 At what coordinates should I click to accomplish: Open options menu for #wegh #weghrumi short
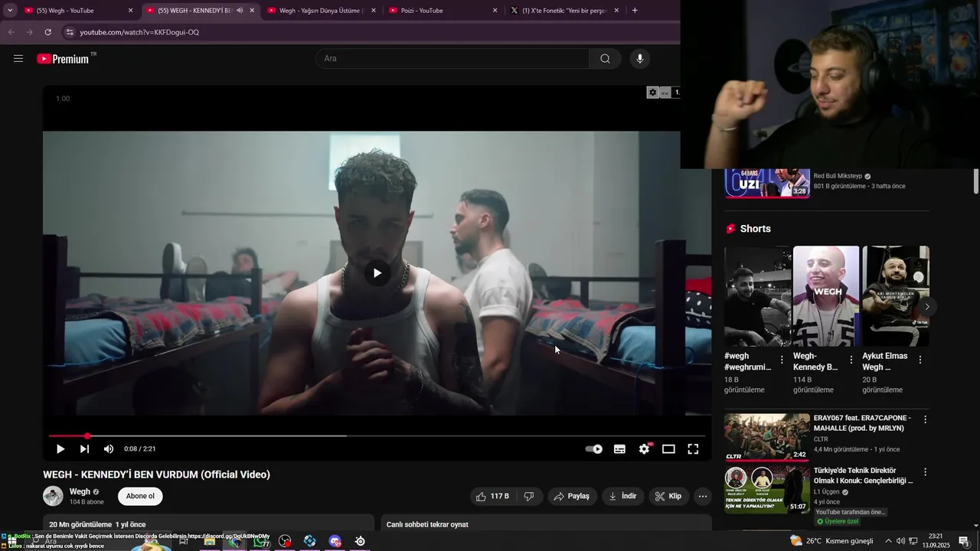(782, 360)
